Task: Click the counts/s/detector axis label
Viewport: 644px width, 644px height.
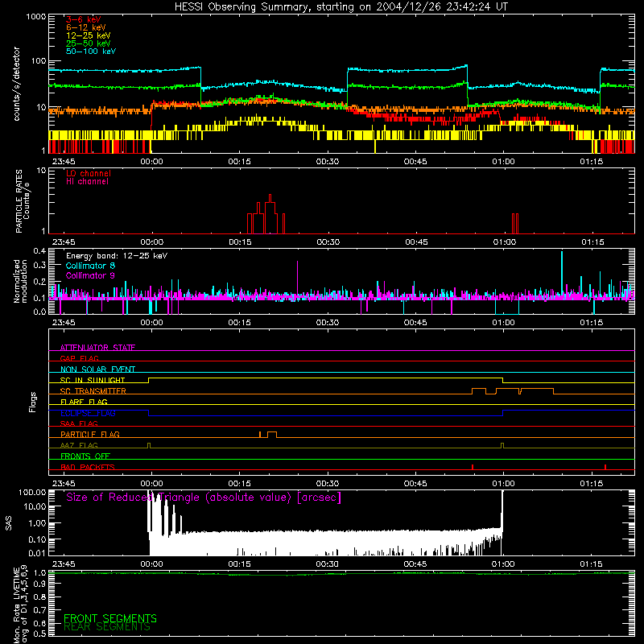Action: pos(17,84)
